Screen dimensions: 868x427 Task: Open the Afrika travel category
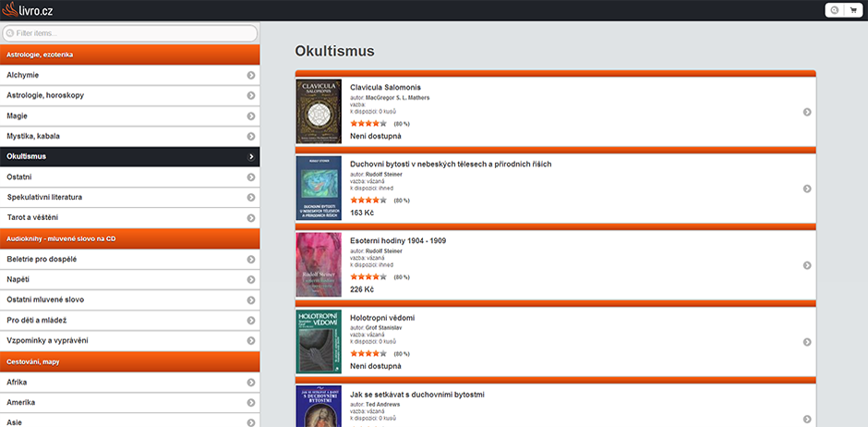(x=130, y=382)
